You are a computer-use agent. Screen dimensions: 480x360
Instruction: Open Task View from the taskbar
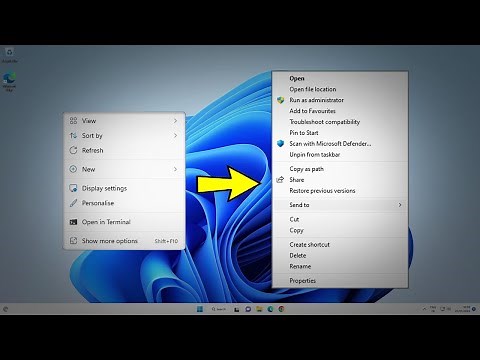pos(237,309)
